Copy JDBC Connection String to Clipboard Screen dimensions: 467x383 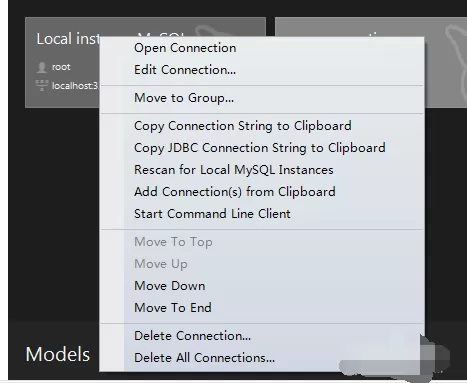pos(260,148)
